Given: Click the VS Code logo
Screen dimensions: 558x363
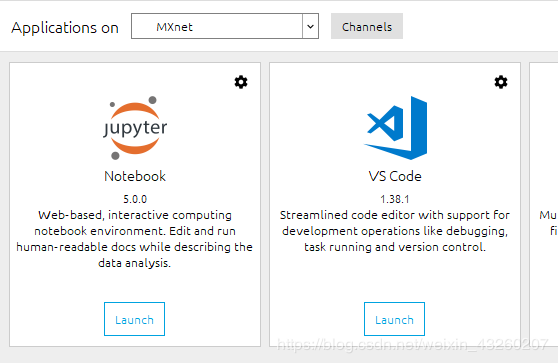Looking at the screenshot, I should click(x=395, y=128).
